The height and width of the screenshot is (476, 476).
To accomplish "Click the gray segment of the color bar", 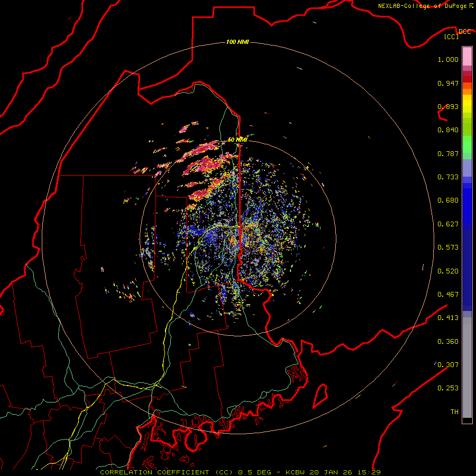I will point(467,368).
